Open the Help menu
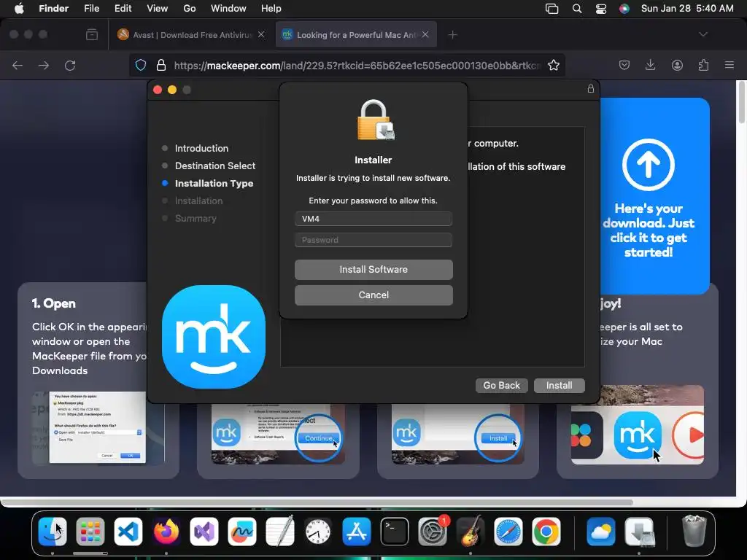The width and height of the screenshot is (747, 560). [271, 9]
